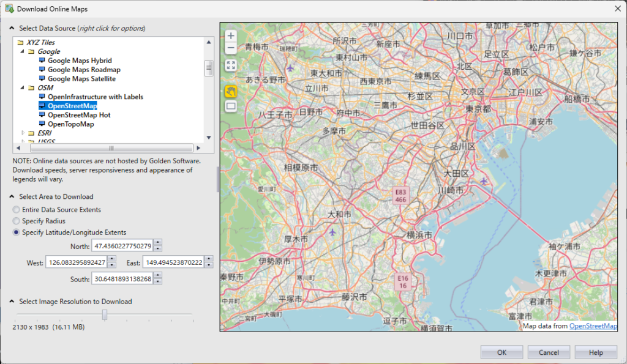
Task: Click the XYZ Tiles folder icon
Action: pyautogui.click(x=20, y=42)
